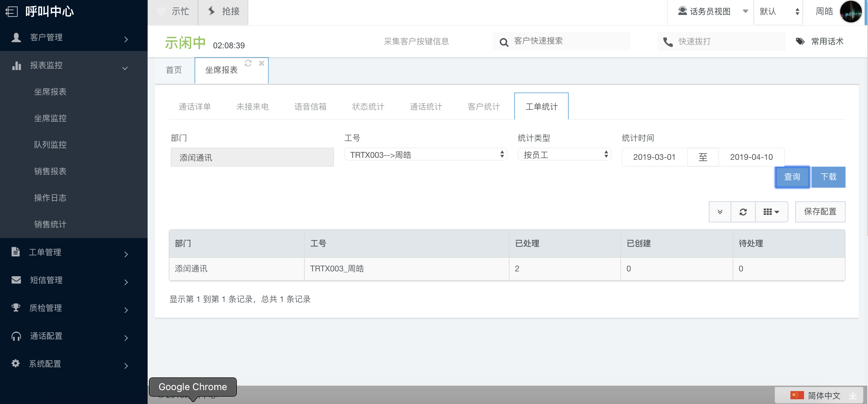This screenshot has width=868, height=404.
Task: Click the user avatar picture
Action: 851,12
